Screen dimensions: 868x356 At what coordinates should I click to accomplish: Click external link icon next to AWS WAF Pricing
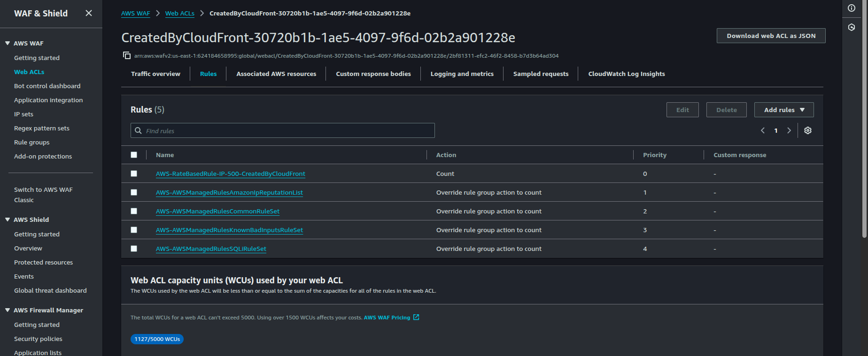416,318
